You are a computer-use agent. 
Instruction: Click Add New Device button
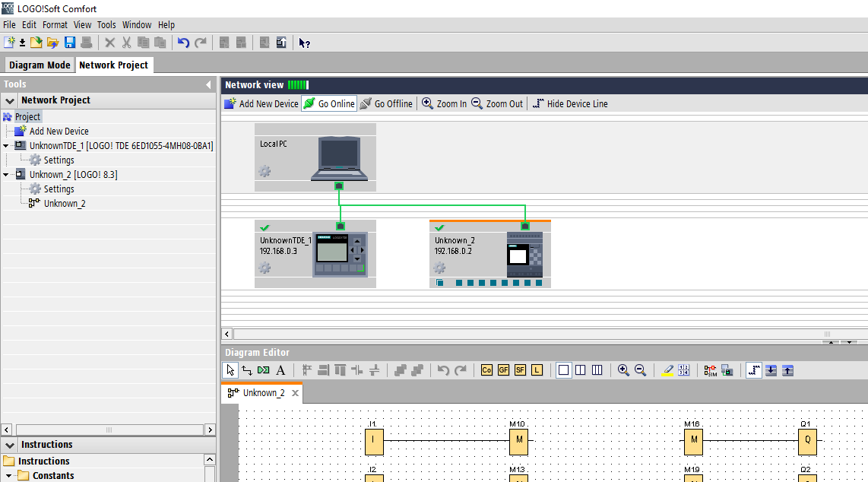click(x=261, y=104)
